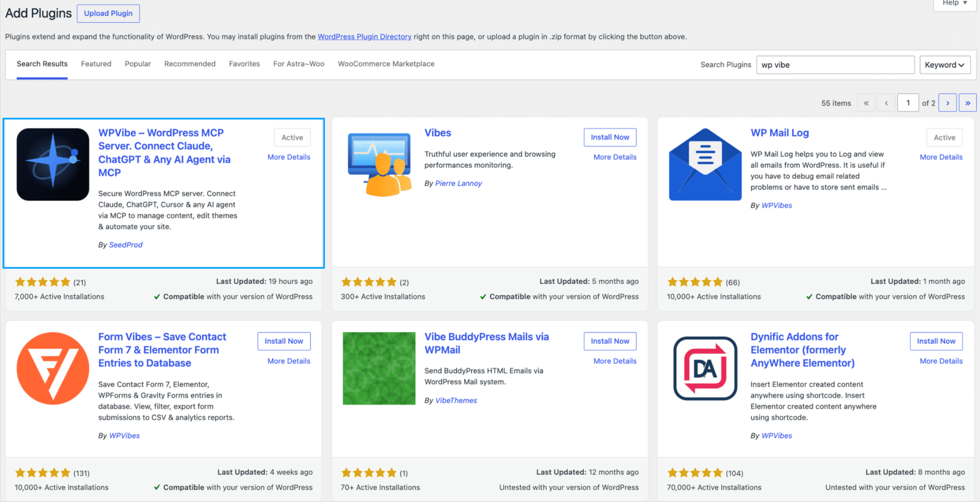Viewport: 980px width, 502px height.
Task: Click the Vibe BuddyPress Mails star rating
Action: 369,473
